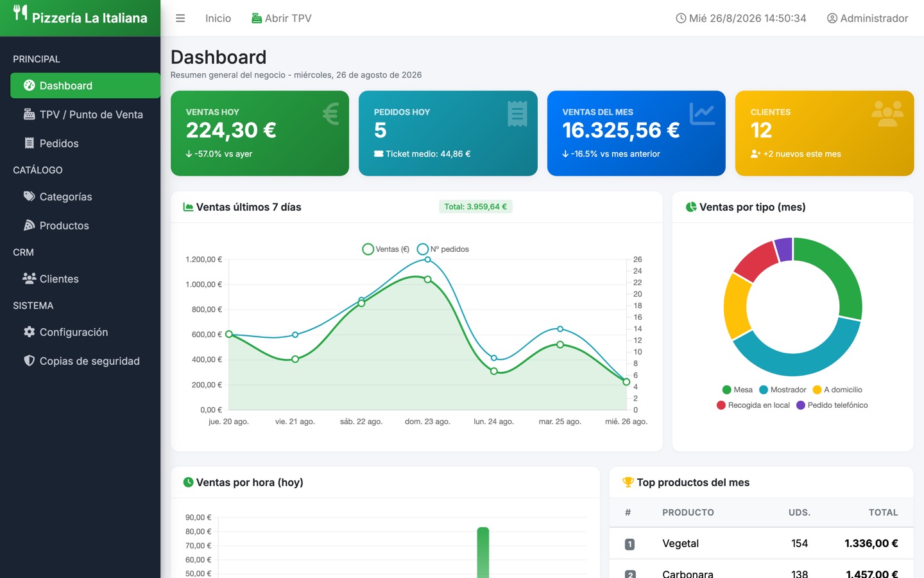Click the Productos pizza slice icon
This screenshot has height=578, width=924.
coord(29,225)
